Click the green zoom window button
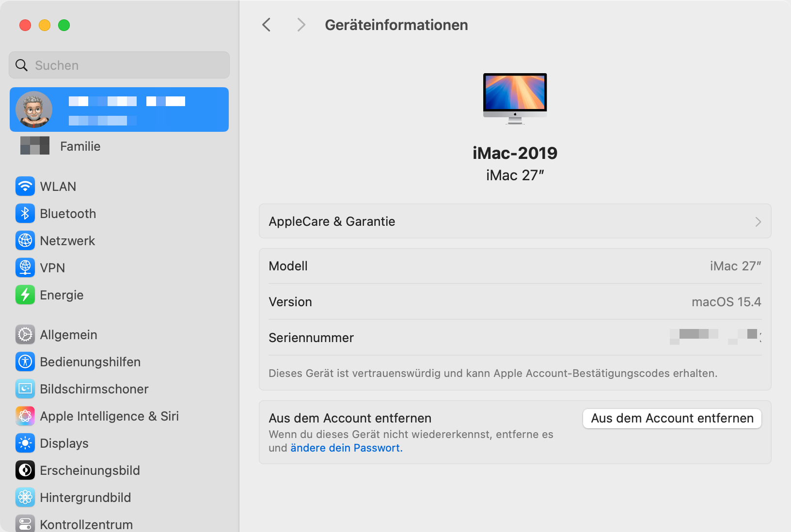Image resolution: width=791 pixels, height=532 pixels. tap(64, 25)
